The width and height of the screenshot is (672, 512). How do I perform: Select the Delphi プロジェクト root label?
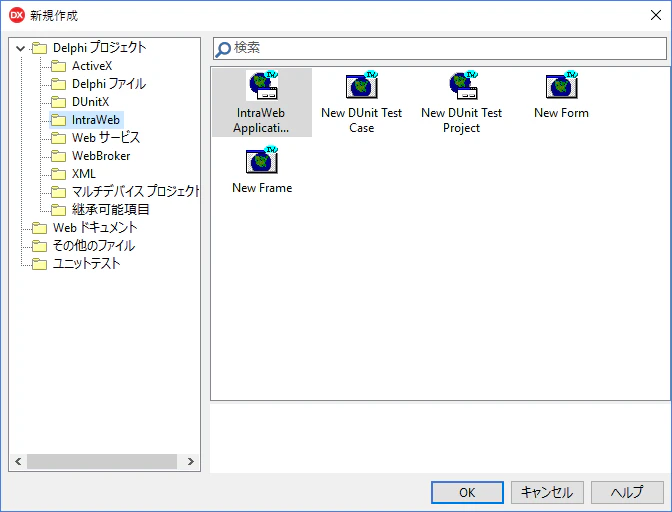tap(99, 48)
